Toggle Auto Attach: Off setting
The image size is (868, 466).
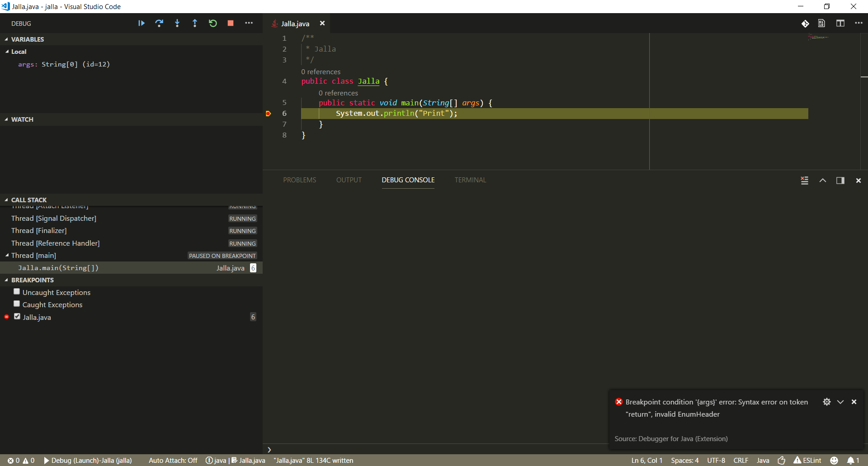tap(173, 460)
